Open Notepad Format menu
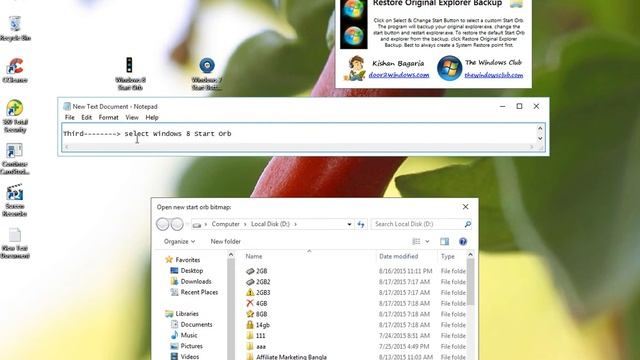The width and height of the screenshot is (640, 360). tap(109, 118)
